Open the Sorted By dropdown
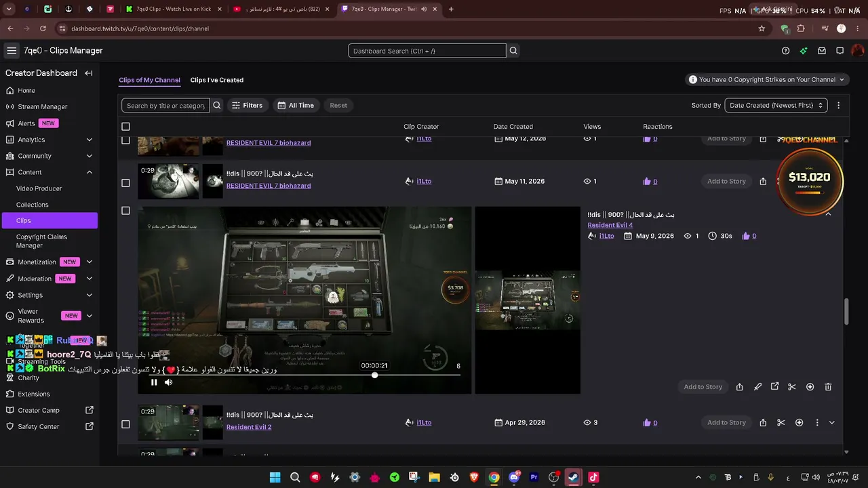 pyautogui.click(x=776, y=106)
